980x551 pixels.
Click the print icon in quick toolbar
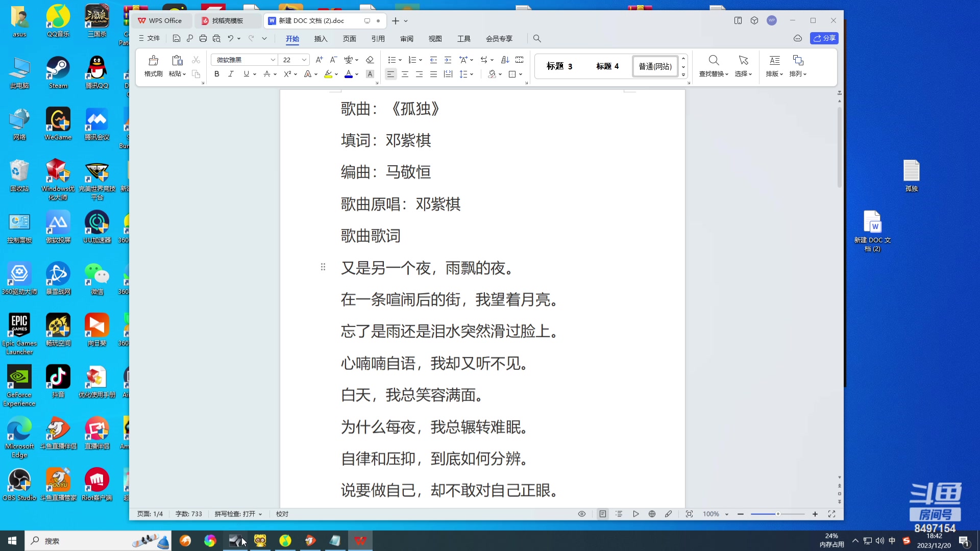203,38
